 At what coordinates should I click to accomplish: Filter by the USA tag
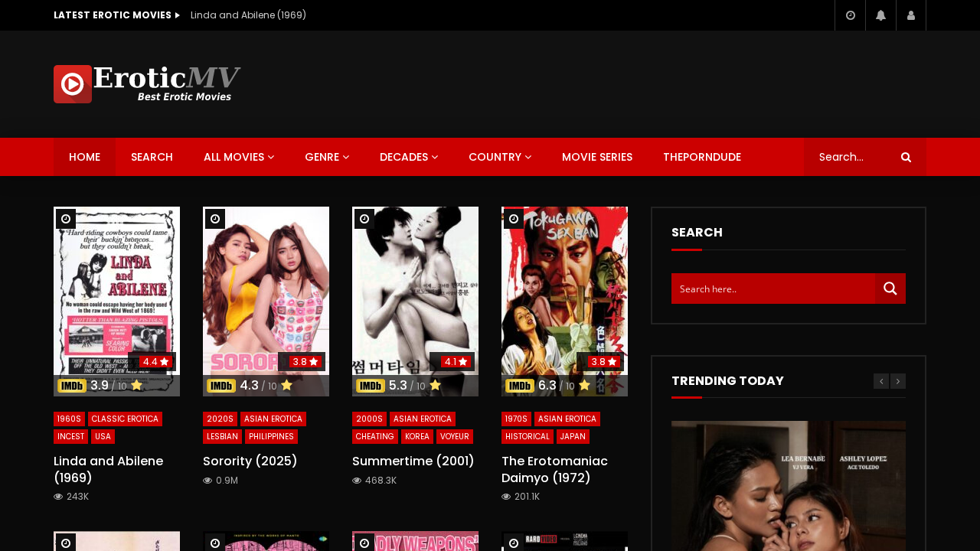tap(103, 436)
